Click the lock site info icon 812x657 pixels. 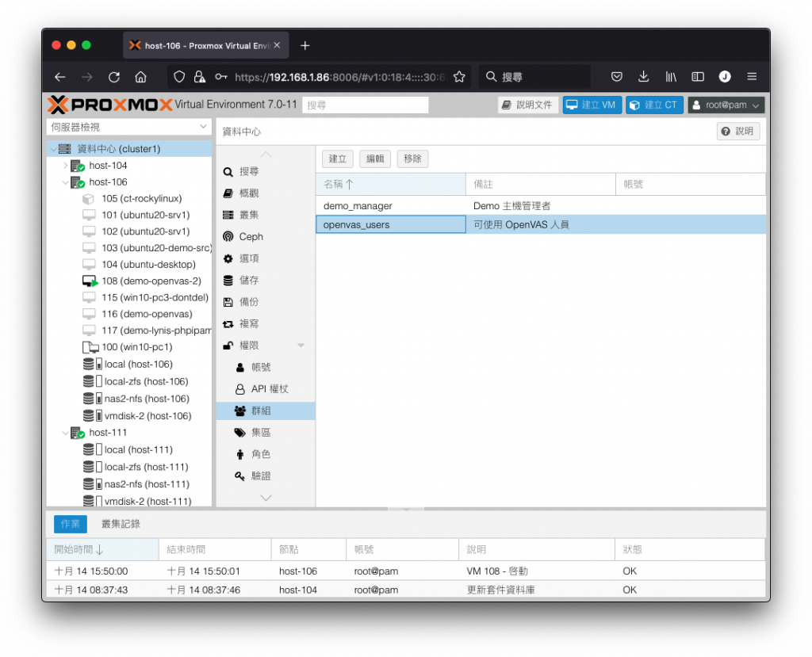point(199,77)
